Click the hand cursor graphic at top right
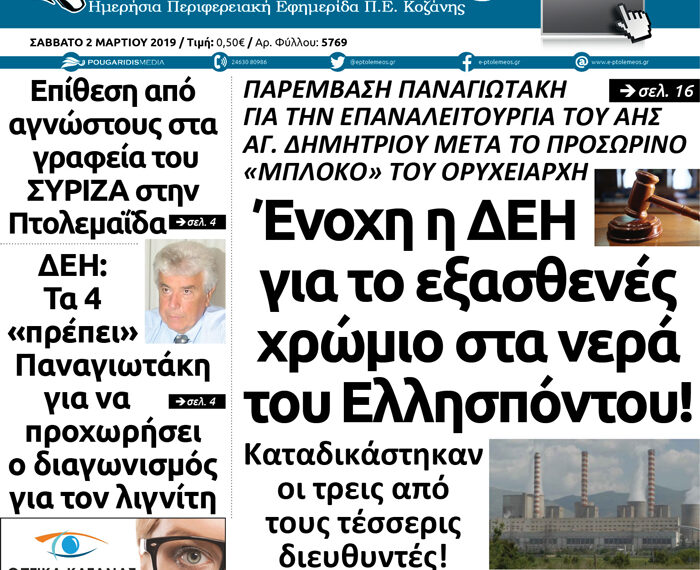The width and height of the screenshot is (700, 570). pyautogui.click(x=633, y=21)
